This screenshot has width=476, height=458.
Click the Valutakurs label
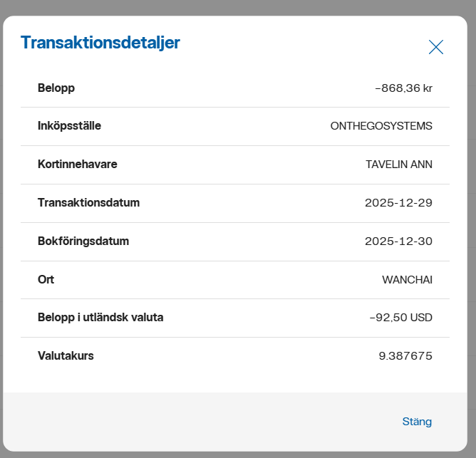tap(66, 356)
